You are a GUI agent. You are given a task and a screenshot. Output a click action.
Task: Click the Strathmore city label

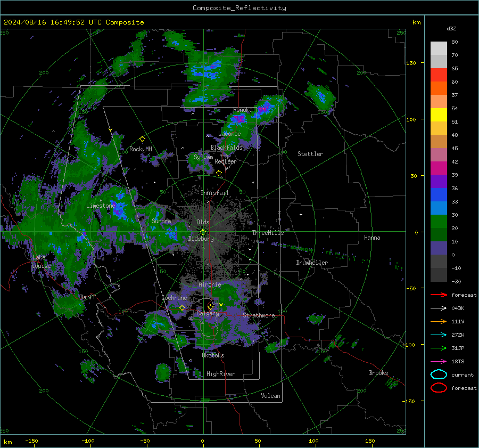259,315
